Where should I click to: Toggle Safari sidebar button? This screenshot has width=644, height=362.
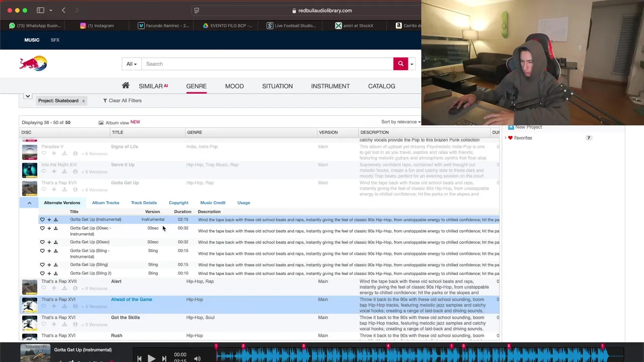[40, 10]
